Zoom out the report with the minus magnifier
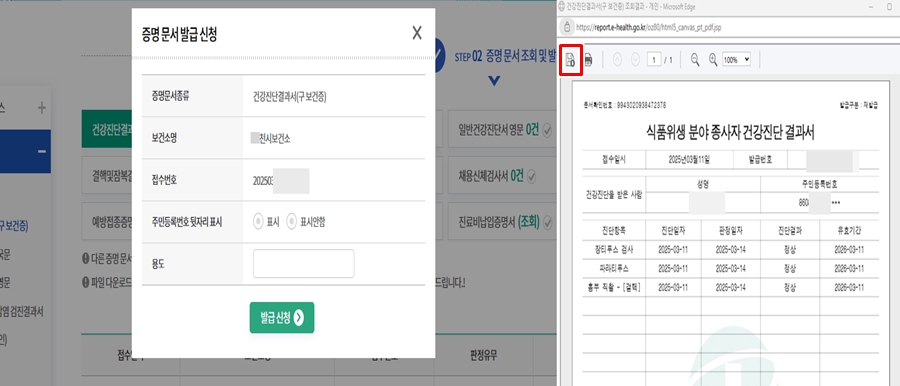 pos(695,59)
